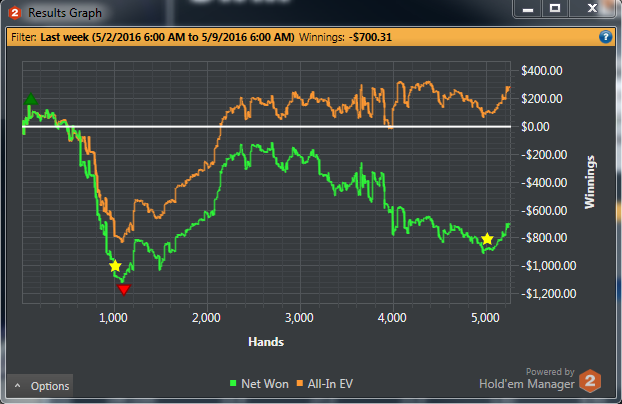This screenshot has height=404, width=622.
Task: Click the $400.00 axis label
Action: click(x=541, y=71)
